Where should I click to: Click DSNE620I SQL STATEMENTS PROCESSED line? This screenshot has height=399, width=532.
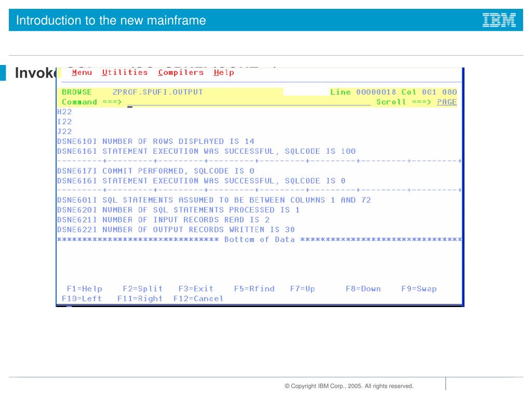(178, 210)
